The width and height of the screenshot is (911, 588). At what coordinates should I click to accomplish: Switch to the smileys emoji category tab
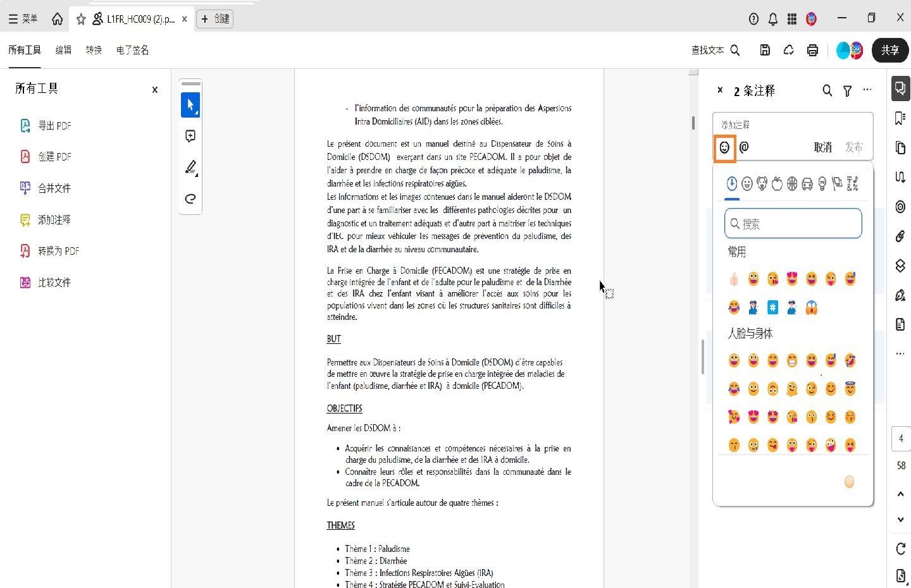(x=747, y=184)
